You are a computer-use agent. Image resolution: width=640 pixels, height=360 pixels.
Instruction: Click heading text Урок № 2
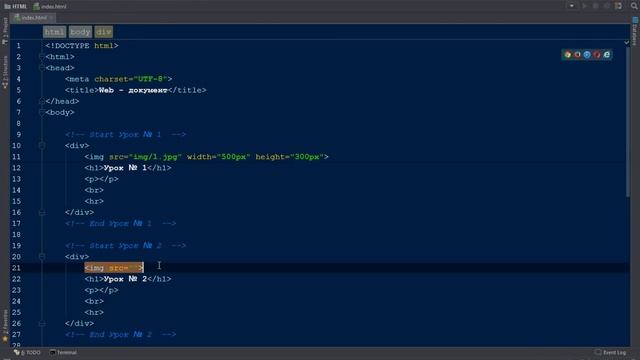point(125,279)
